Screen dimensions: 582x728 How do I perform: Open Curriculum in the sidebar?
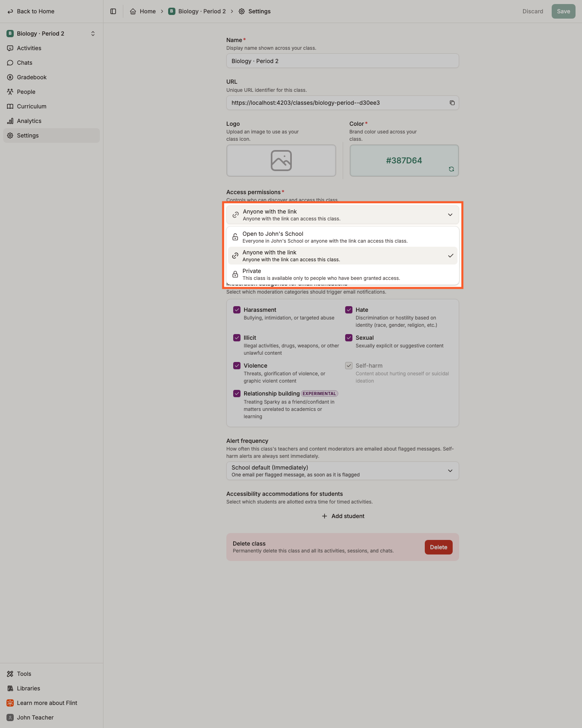coord(51,106)
